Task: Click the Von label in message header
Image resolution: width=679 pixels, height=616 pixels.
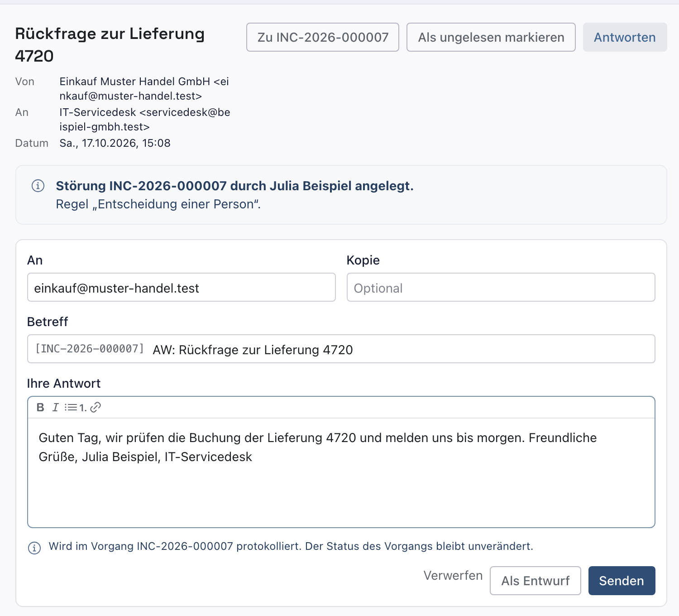Action: coord(25,82)
